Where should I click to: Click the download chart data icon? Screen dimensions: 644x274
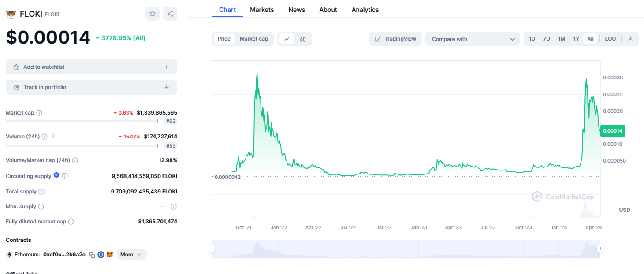pos(630,39)
